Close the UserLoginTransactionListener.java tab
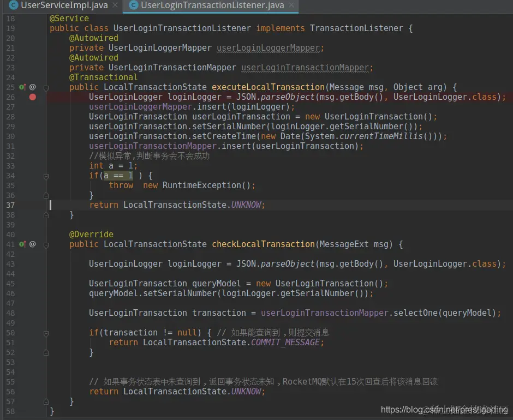This screenshot has height=420, width=513. (x=291, y=5)
